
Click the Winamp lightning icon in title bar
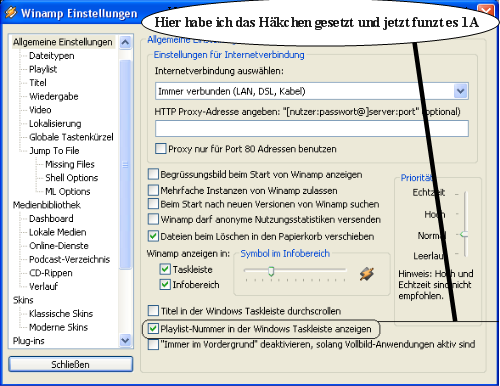10,12
